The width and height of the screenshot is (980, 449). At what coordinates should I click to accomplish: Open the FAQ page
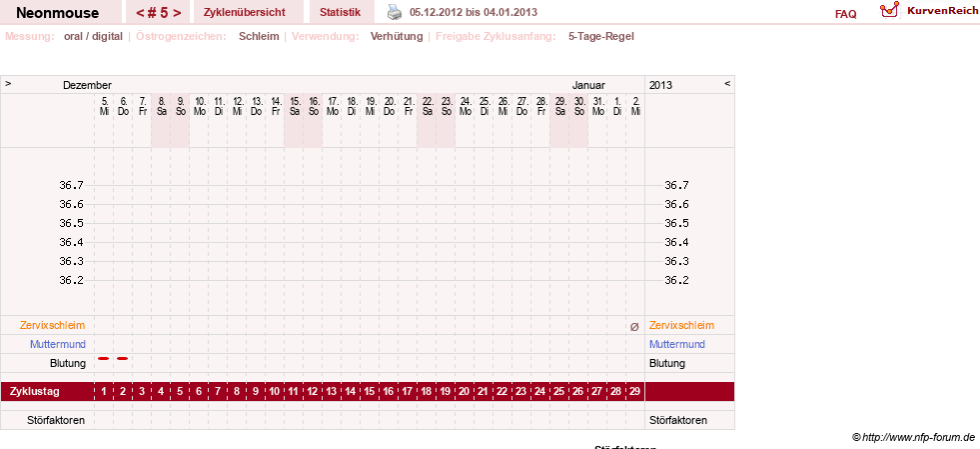click(x=845, y=14)
